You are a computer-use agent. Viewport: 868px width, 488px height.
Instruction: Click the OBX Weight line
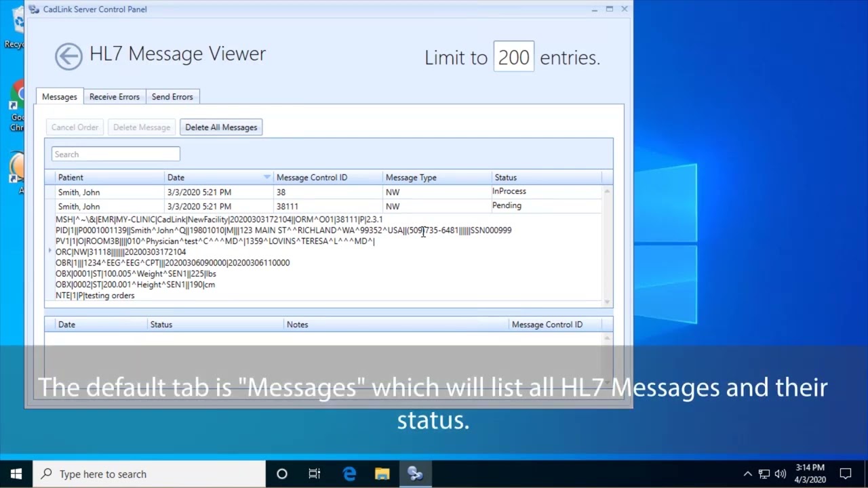tap(136, 274)
